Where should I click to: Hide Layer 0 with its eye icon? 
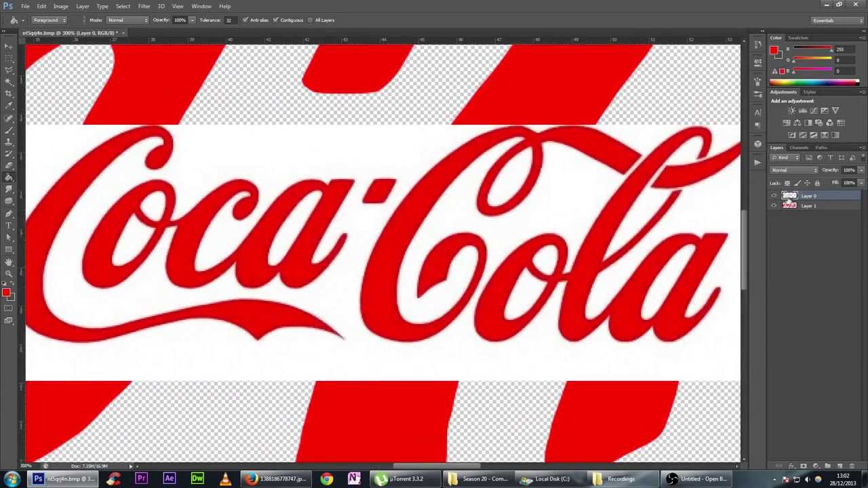(x=774, y=196)
